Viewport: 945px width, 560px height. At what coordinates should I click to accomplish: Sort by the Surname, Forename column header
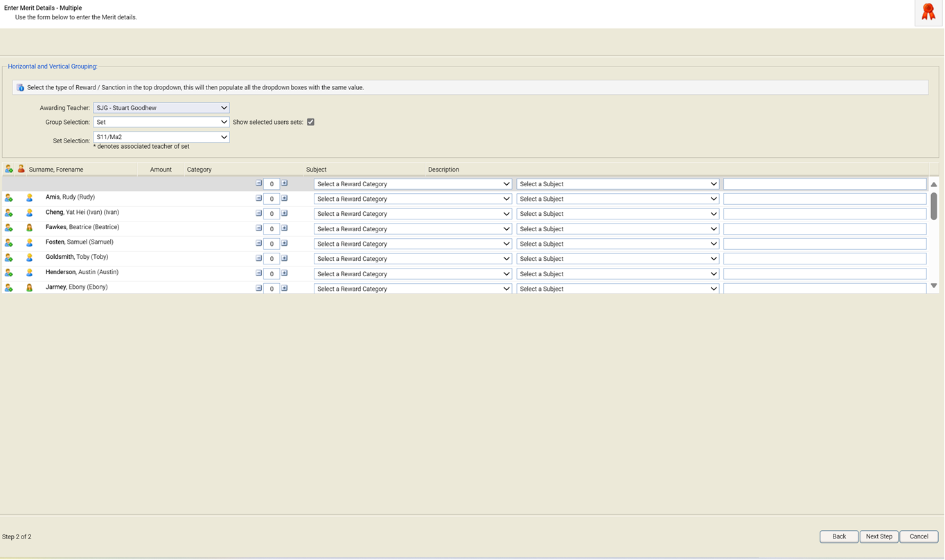[x=56, y=170]
